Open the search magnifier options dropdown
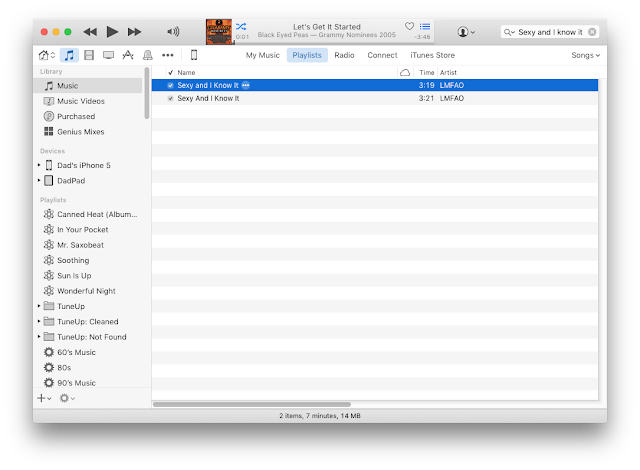This screenshot has width=640, height=470. coord(509,32)
